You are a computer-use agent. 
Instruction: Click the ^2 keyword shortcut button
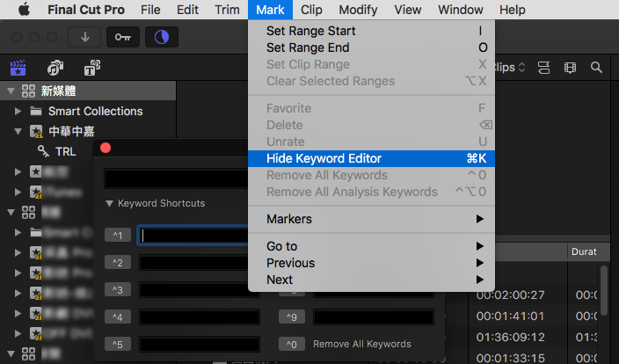tap(118, 263)
